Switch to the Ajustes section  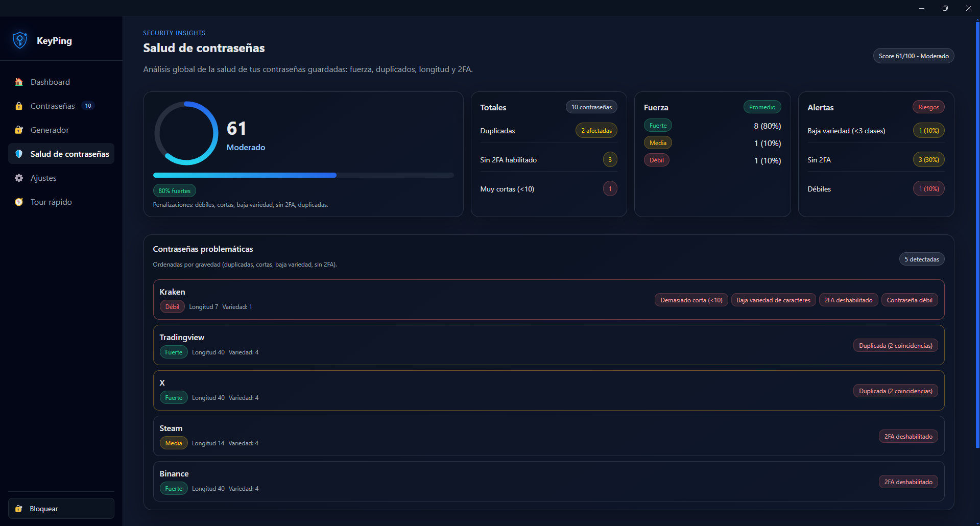coord(43,178)
